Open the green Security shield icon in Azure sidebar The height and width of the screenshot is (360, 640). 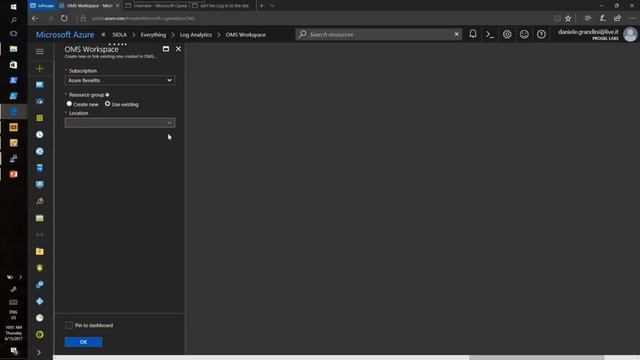pyautogui.click(x=40, y=268)
